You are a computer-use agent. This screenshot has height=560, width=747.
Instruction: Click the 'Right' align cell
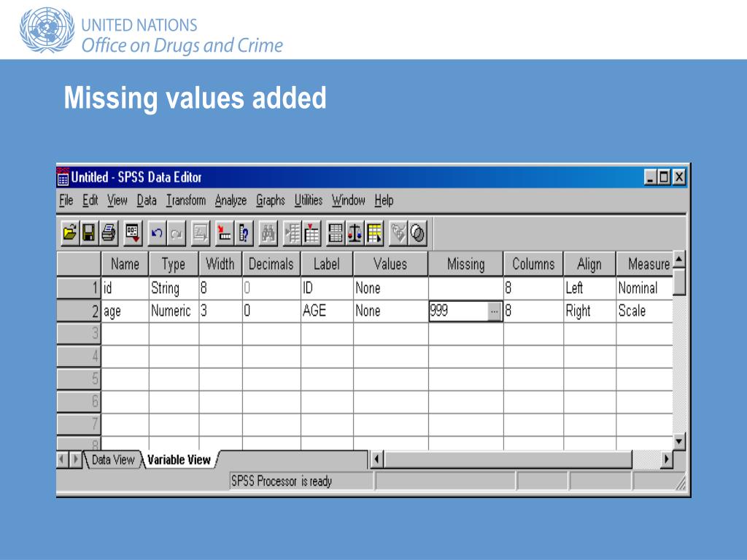pyautogui.click(x=589, y=311)
